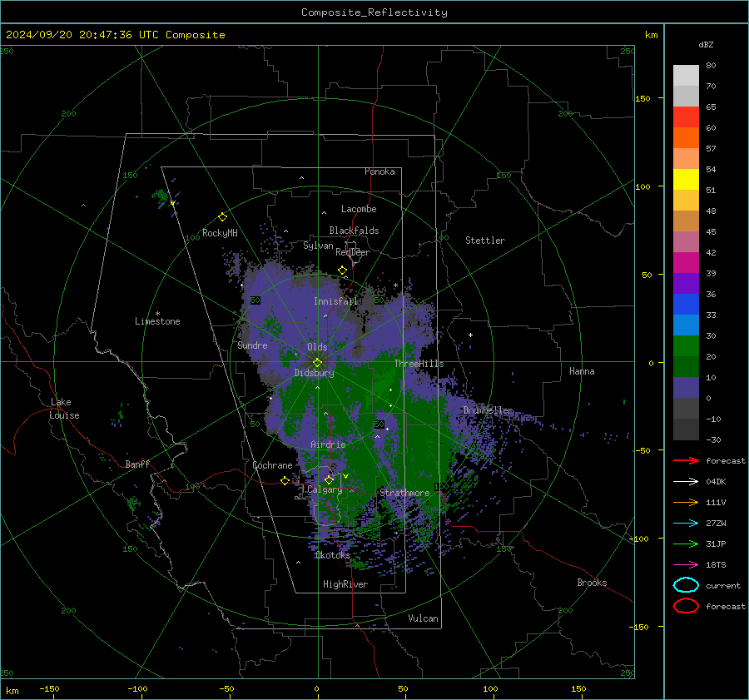The width and height of the screenshot is (749, 700).
Task: Click the Composite_Reflectivity title
Action: click(374, 12)
